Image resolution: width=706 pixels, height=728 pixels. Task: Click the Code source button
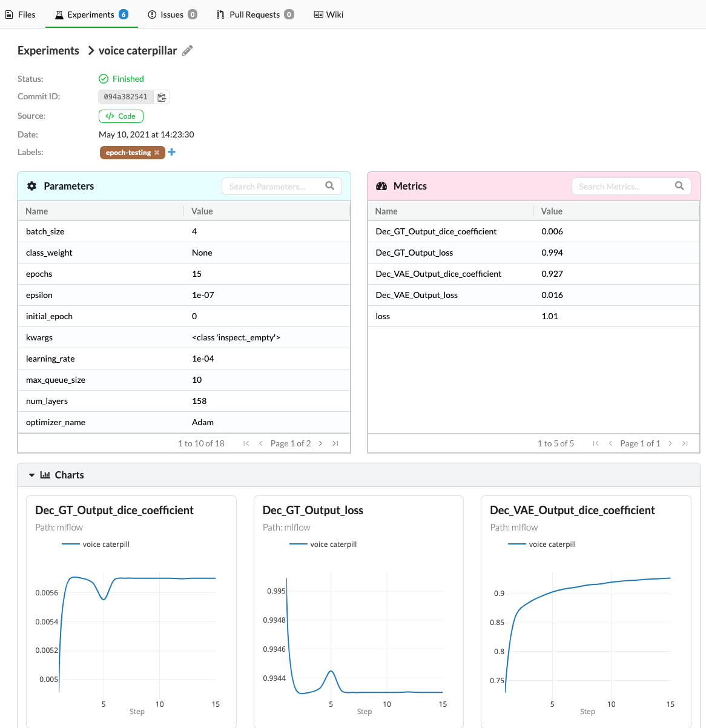point(121,116)
